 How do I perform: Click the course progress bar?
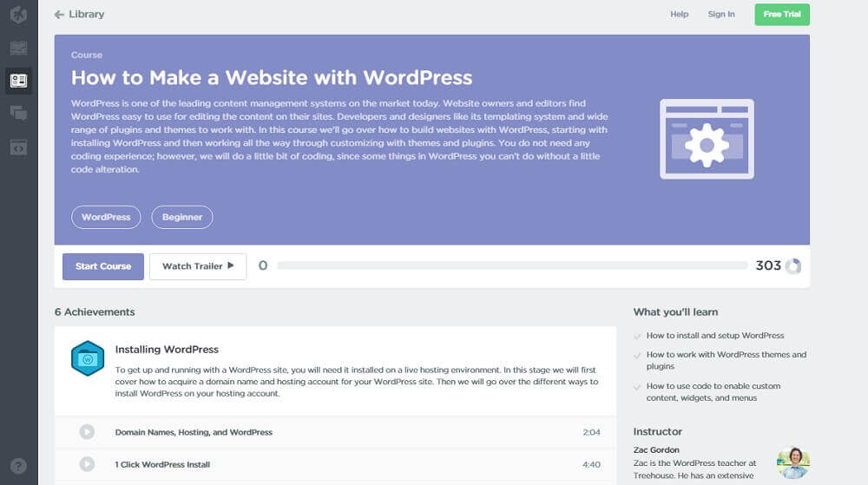(512, 265)
